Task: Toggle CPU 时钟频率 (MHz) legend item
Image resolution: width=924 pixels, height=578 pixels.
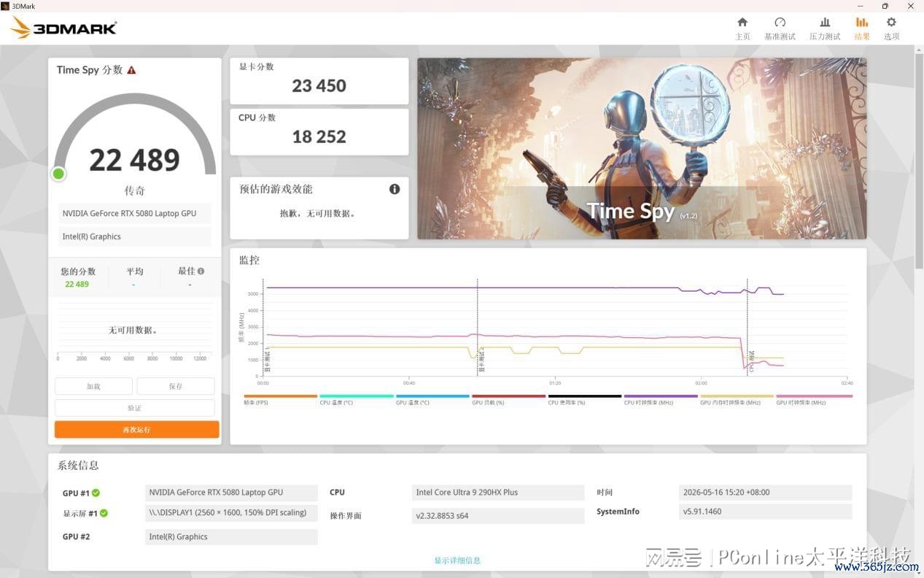Action: pos(661,399)
